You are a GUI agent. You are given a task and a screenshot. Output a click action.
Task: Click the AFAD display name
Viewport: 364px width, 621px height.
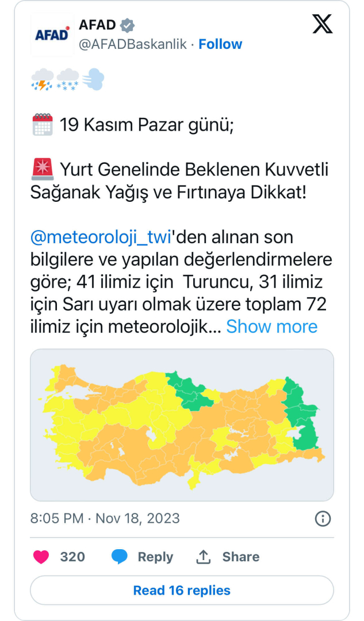97,25
